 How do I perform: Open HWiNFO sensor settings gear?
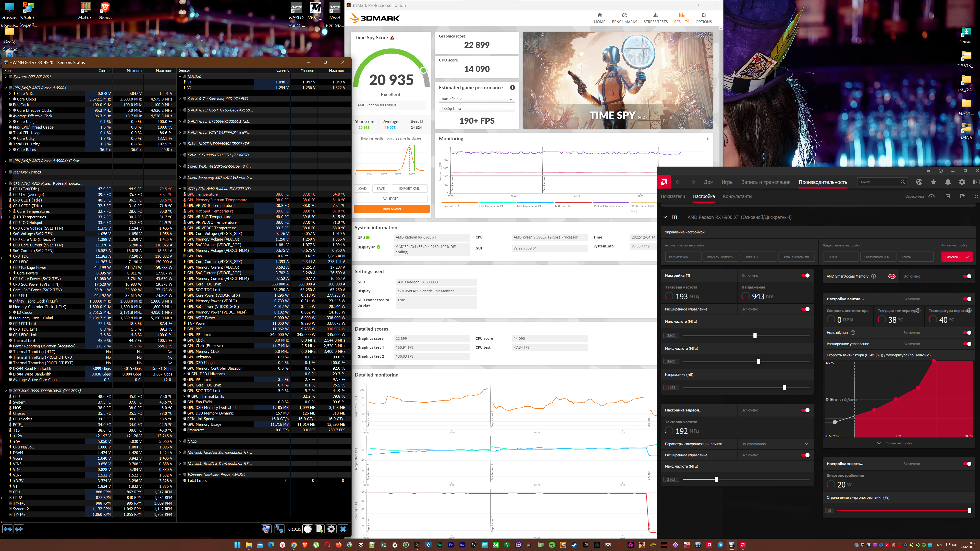click(331, 529)
